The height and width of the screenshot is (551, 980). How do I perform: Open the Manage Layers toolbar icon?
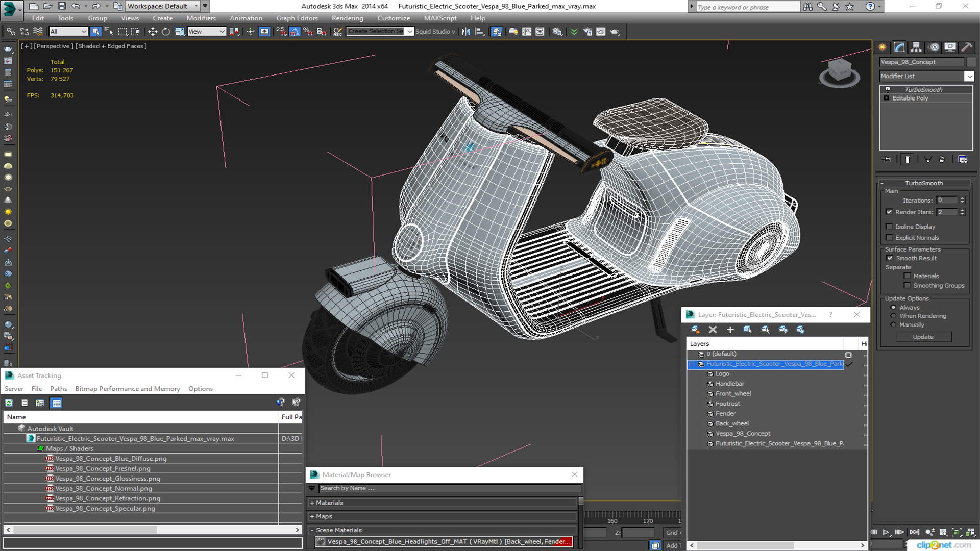[496, 32]
